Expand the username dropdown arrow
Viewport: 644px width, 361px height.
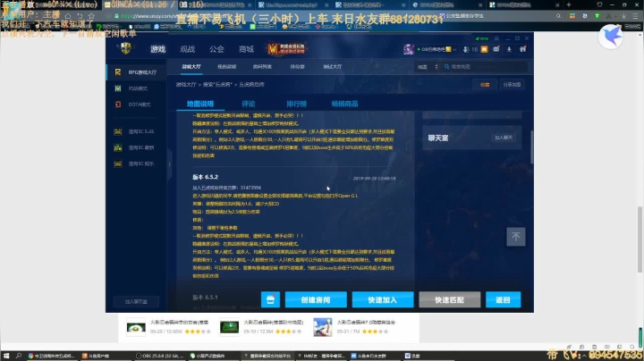[x=454, y=50]
